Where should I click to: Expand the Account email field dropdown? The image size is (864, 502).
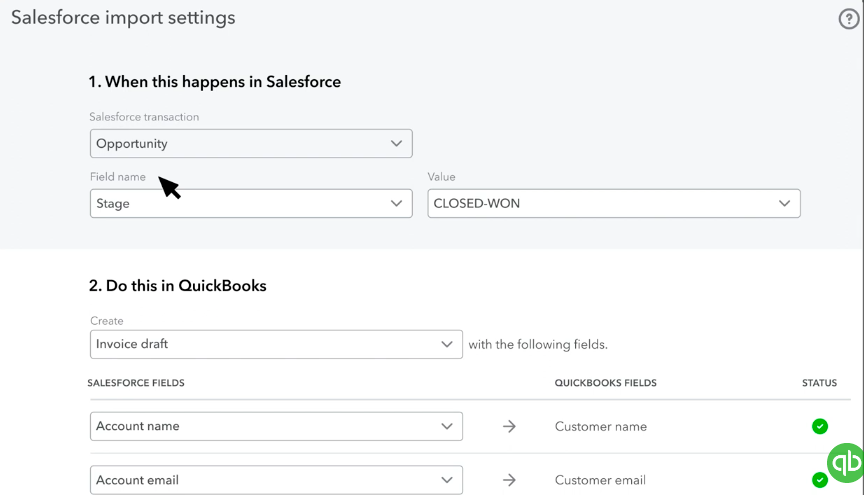coord(276,480)
